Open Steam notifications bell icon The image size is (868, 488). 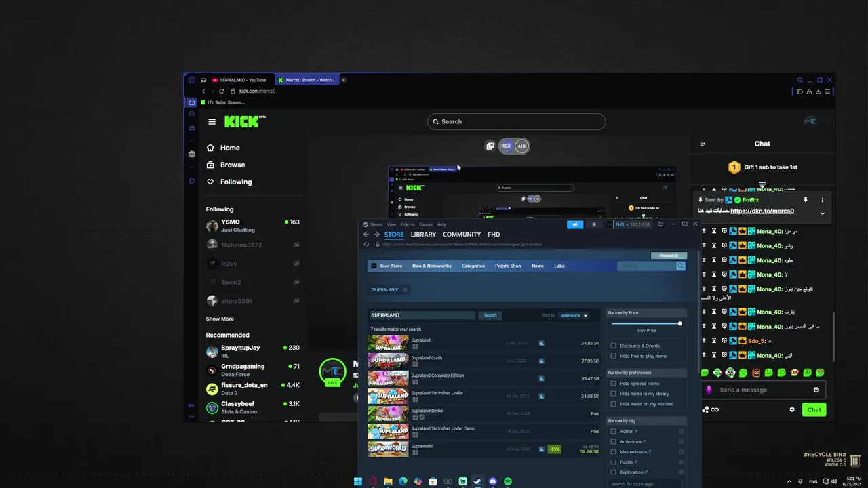pos(594,224)
